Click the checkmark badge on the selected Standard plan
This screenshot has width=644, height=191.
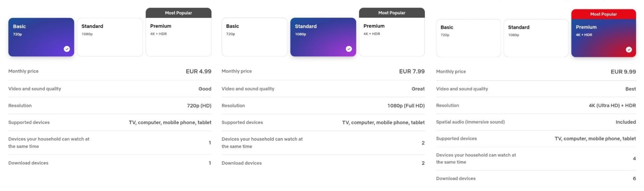349,49
